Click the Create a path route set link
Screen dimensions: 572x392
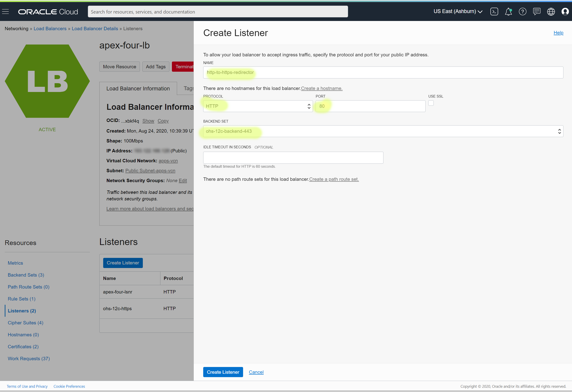click(334, 179)
